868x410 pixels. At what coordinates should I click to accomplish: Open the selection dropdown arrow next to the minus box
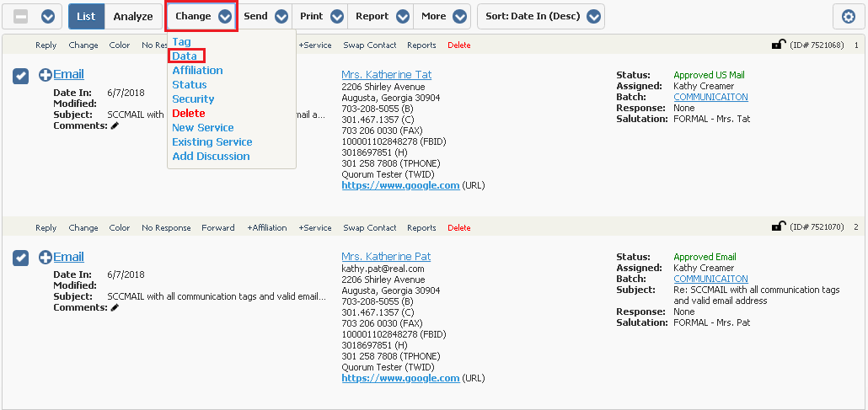[48, 17]
